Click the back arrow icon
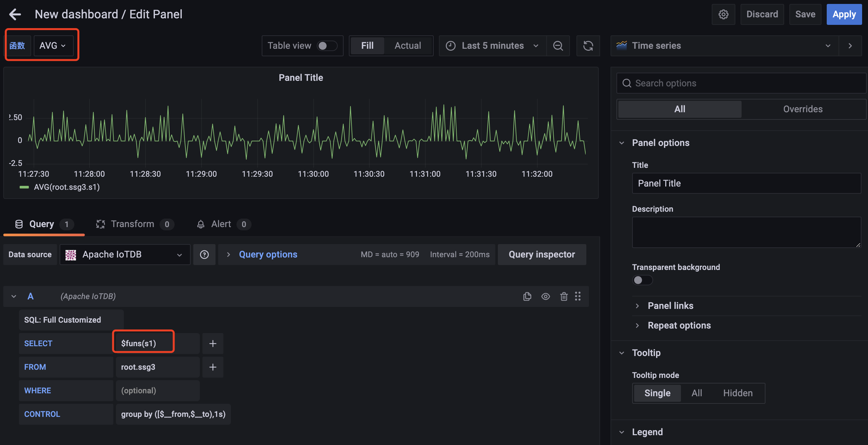 click(15, 14)
